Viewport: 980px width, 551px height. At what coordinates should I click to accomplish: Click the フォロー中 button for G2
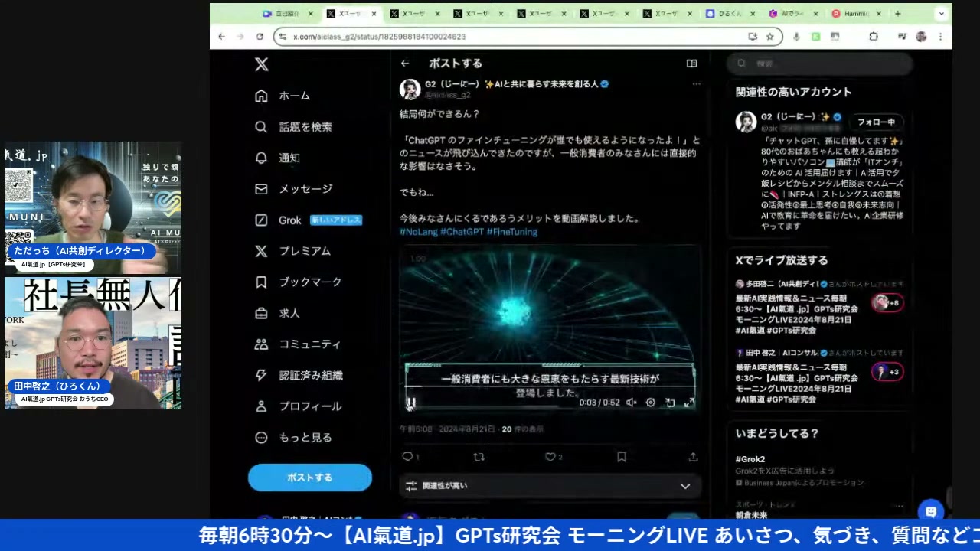(877, 122)
